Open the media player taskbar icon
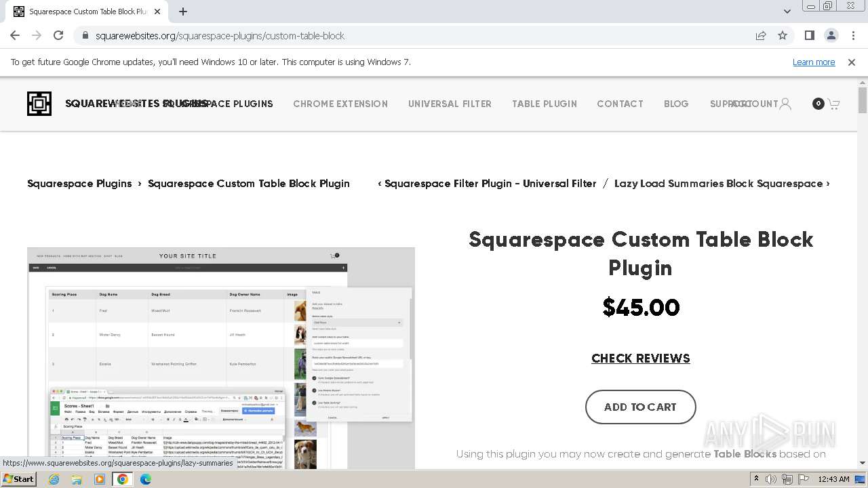 tap(100, 479)
